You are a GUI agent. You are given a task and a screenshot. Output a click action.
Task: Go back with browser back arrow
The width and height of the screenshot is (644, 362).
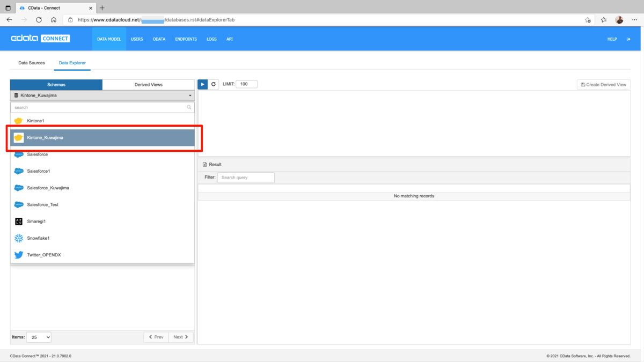click(x=9, y=20)
